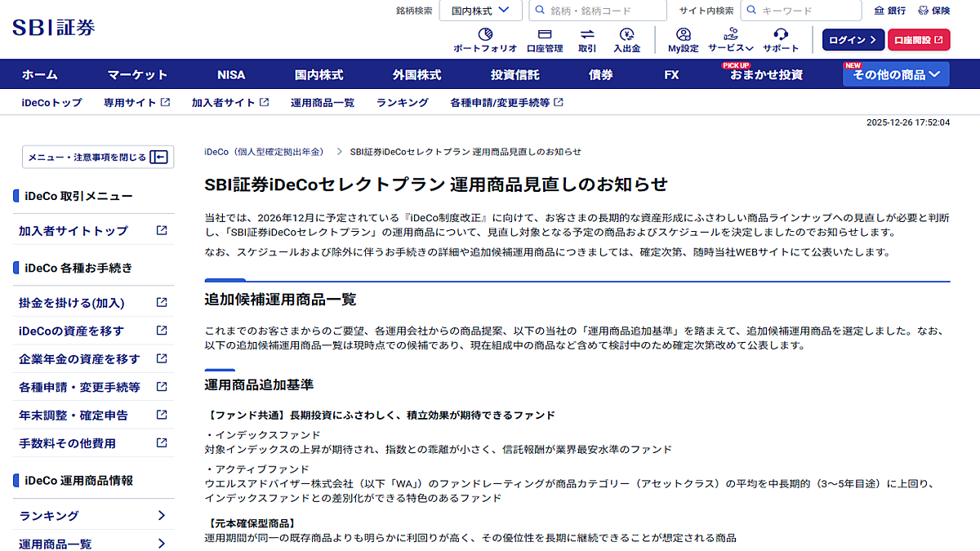Open My設定 settings icon
This screenshot has width=980, height=551.
coord(683,38)
